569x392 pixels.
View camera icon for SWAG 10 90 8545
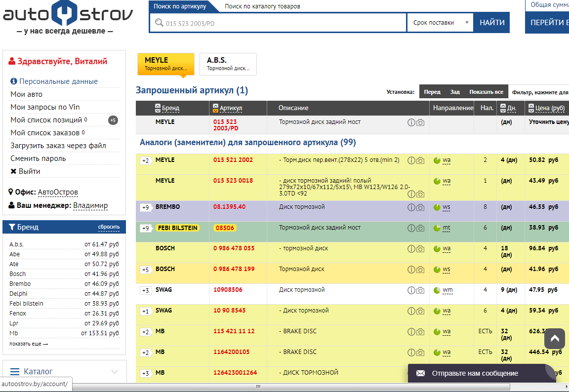tap(420, 311)
